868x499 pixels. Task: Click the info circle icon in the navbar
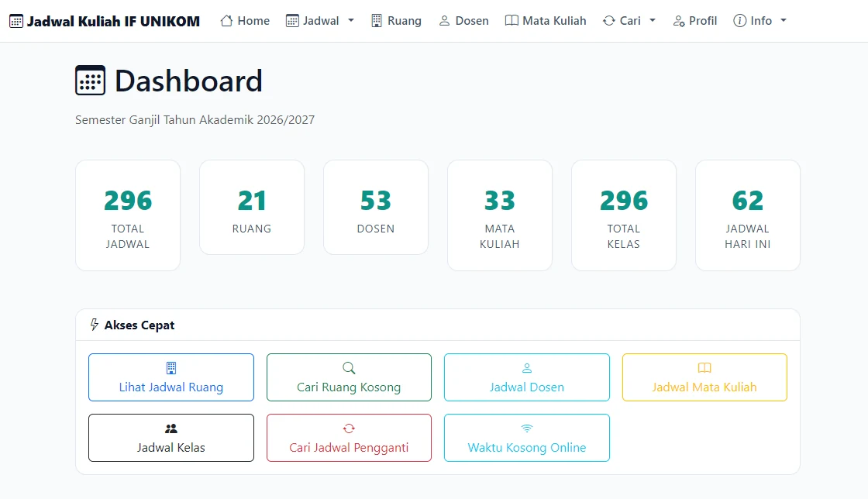(x=739, y=21)
